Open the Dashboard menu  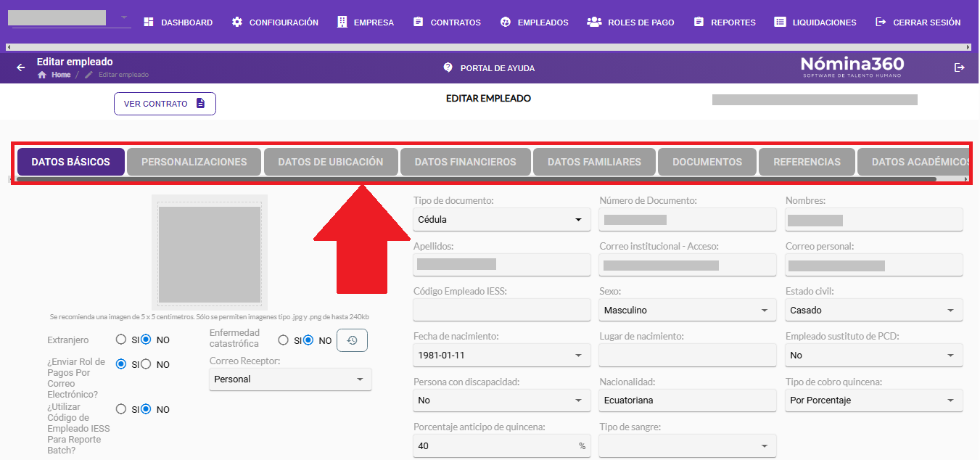tap(178, 22)
